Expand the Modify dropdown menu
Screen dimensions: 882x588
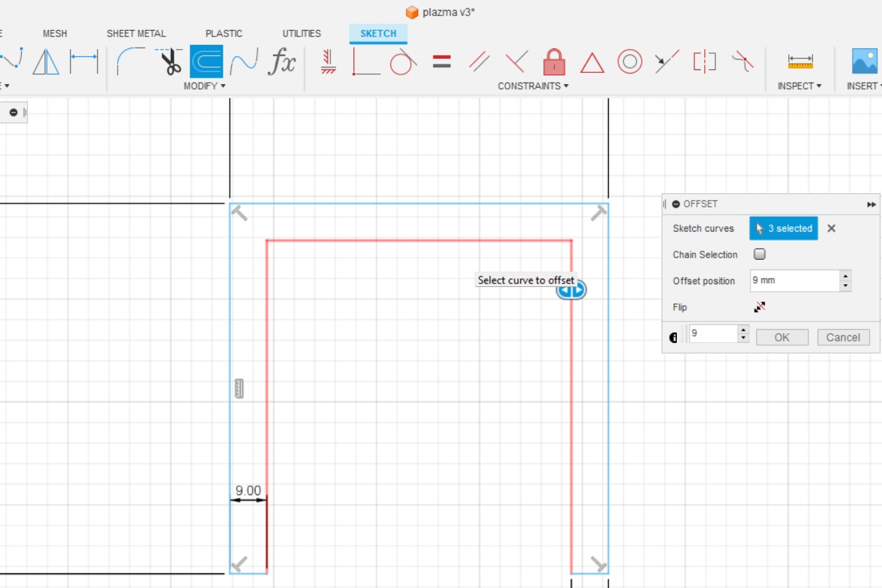[x=203, y=86]
